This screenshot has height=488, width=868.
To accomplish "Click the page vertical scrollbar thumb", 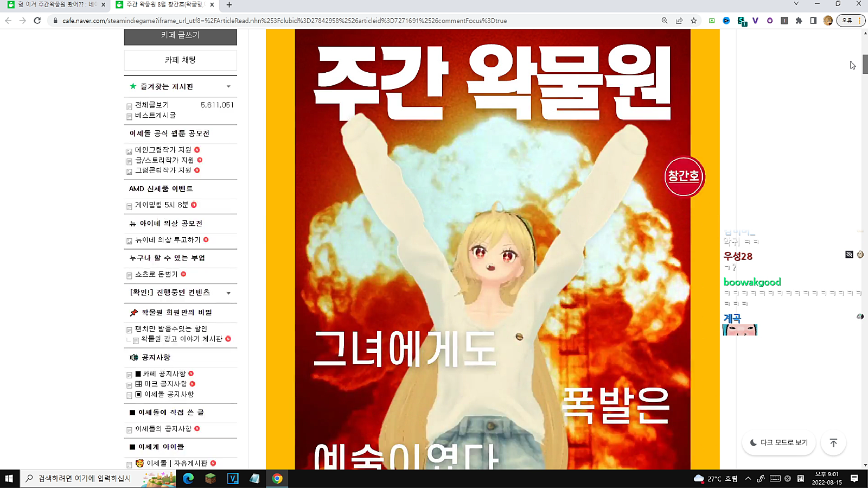I will tap(865, 64).
